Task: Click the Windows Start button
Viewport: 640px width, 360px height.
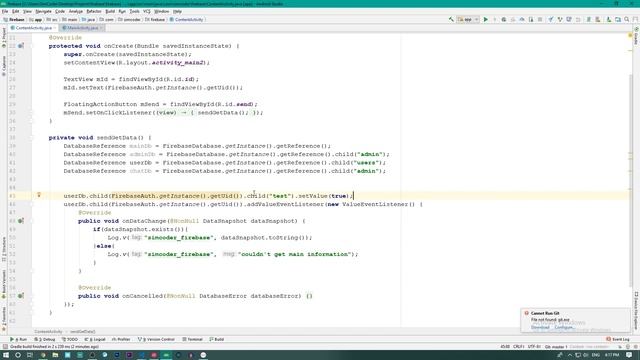Action: (6, 355)
